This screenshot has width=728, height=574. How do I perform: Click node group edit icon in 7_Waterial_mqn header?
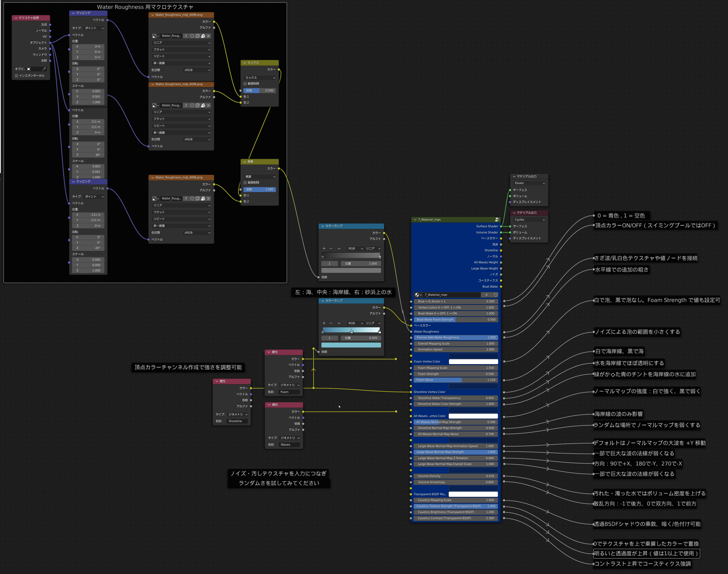pyautogui.click(x=497, y=219)
